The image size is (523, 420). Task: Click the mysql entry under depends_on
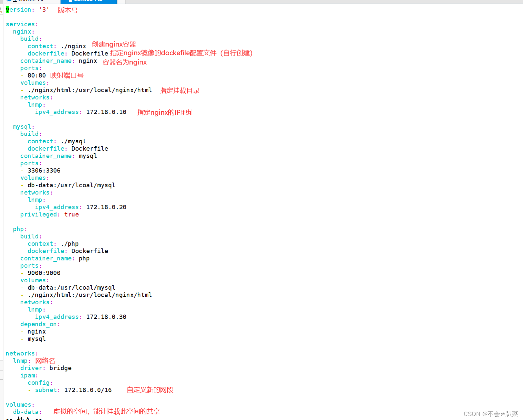pos(37,339)
